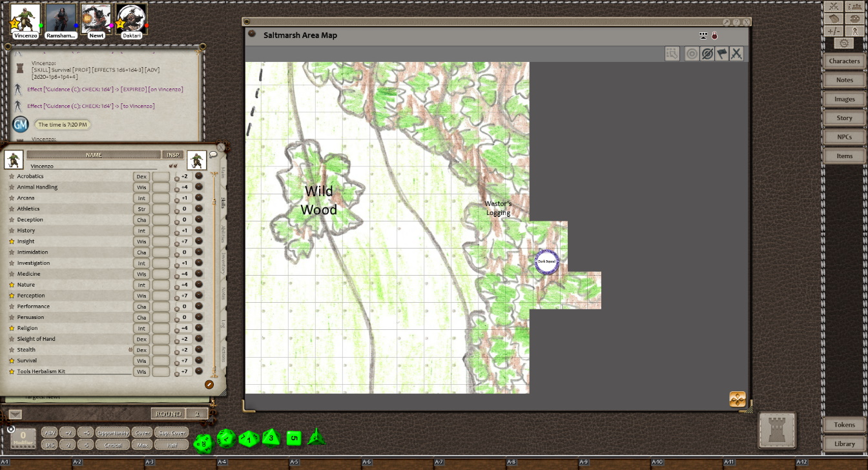The image size is (868, 470).
Task: Open the Modifiers +/- sidebar icon
Action: pyautogui.click(x=834, y=31)
